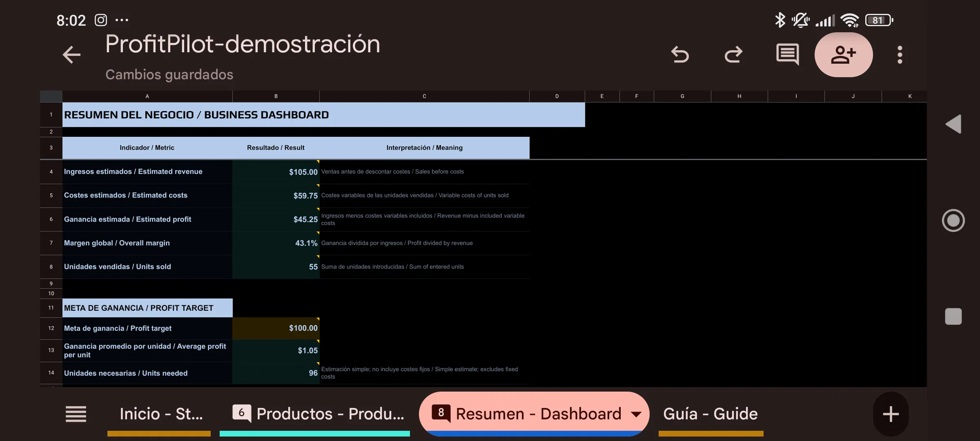Tap the battery indicator showing 81
The image size is (980, 441).
(879, 20)
